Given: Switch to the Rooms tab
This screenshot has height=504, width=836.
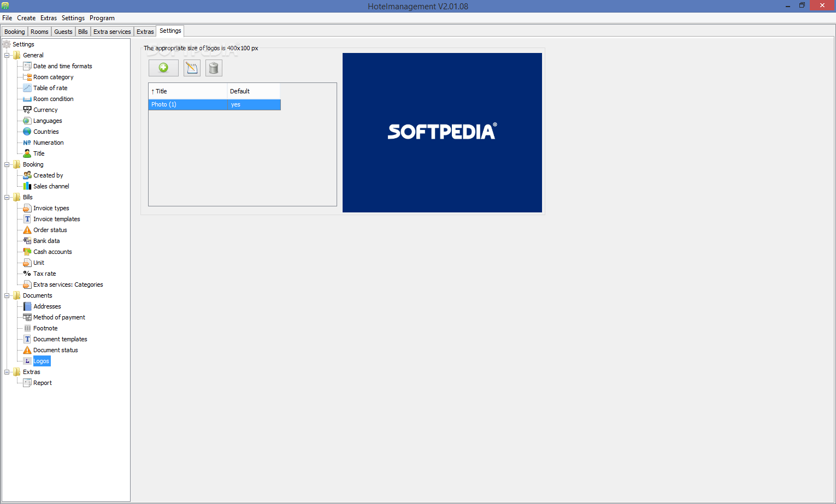Looking at the screenshot, I should 39,32.
